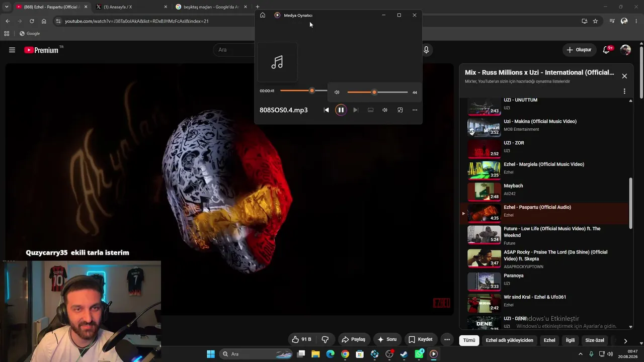Play Ezhel - Margiela (Official Music Video)

pyautogui.click(x=545, y=170)
